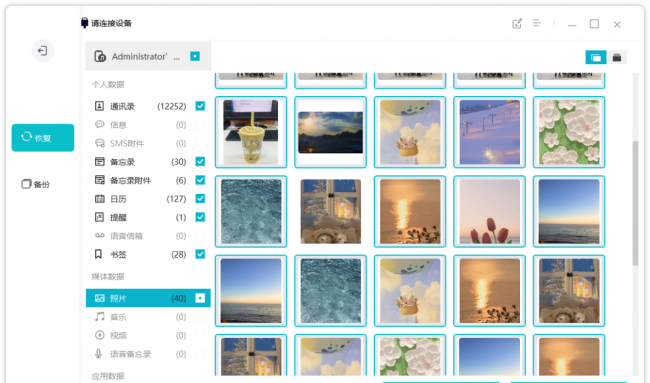Toggle the Administrator select-all checkbox
This screenshot has width=650, height=383.
coord(195,56)
